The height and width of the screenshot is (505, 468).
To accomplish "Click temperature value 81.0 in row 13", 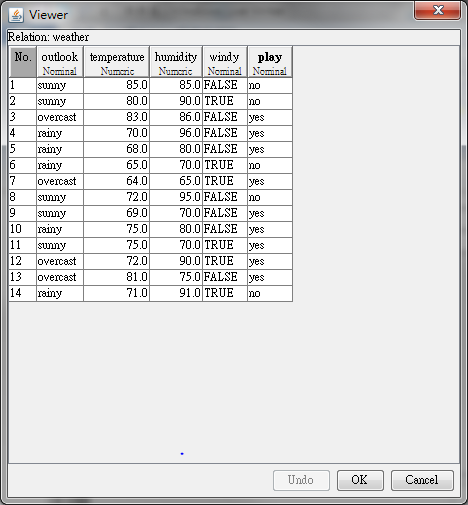I will coord(117,277).
